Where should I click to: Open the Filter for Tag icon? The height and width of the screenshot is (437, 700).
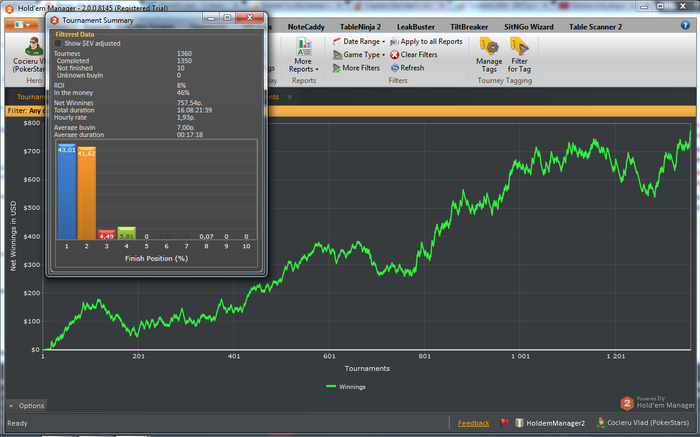coord(519,46)
